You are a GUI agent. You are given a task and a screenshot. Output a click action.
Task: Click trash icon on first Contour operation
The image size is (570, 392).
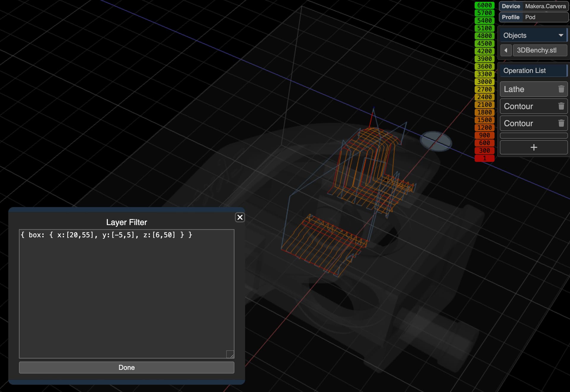[x=561, y=106]
